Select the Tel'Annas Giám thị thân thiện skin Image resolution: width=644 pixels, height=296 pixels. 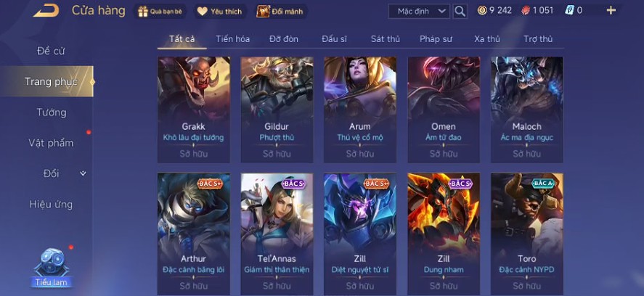point(277,234)
